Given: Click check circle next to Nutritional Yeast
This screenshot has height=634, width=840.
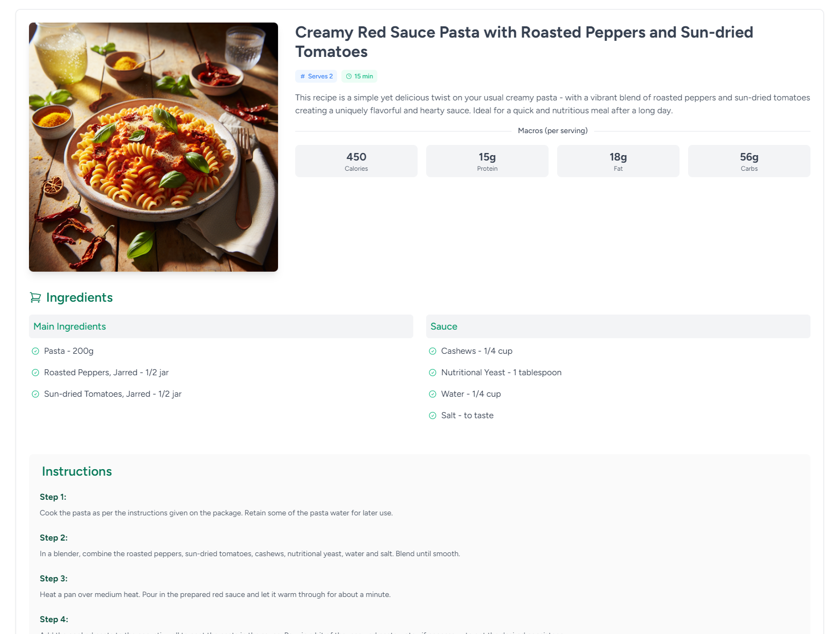Looking at the screenshot, I should click(x=433, y=373).
